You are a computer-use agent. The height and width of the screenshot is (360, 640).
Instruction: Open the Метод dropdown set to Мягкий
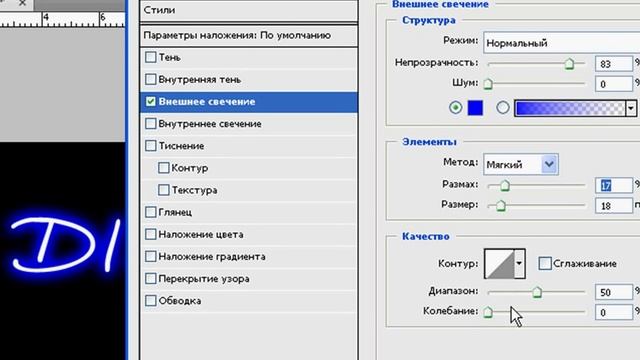pos(521,164)
